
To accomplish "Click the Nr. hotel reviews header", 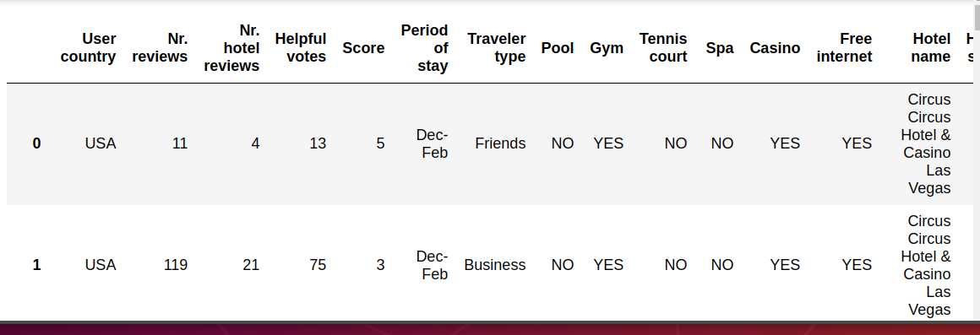I will pos(231,48).
